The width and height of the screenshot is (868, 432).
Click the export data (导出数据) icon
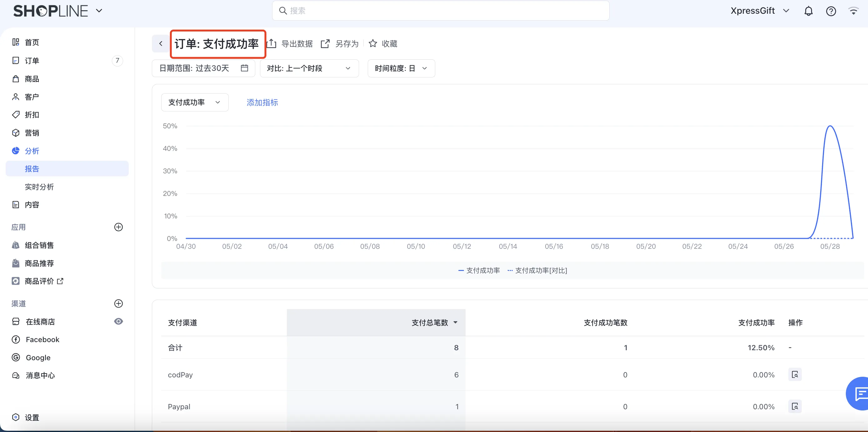[272, 44]
